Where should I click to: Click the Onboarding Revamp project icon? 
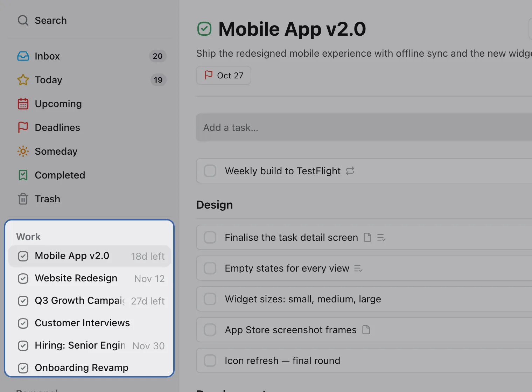coord(23,368)
